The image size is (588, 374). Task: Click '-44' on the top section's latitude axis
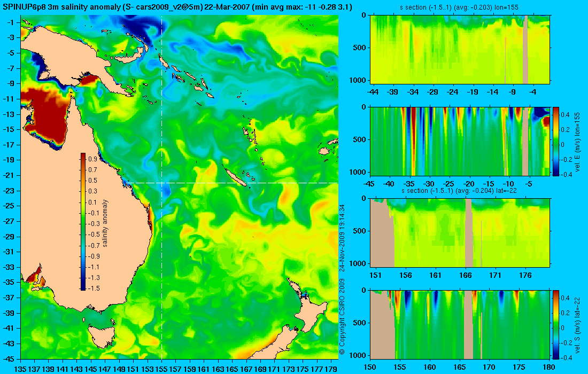pyautogui.click(x=373, y=92)
